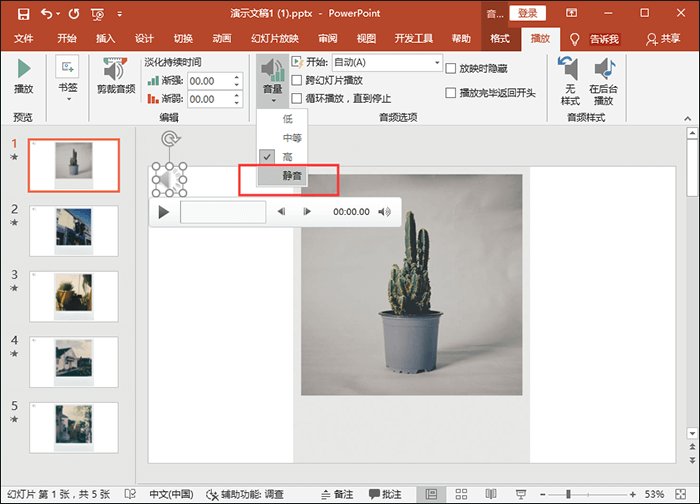Screen dimensions: 700x504
Task: Open the Bookmark (书签) tool
Action: (x=67, y=69)
